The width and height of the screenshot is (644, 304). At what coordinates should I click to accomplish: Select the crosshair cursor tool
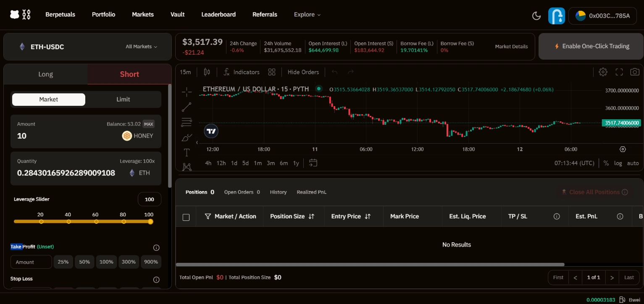(x=187, y=92)
